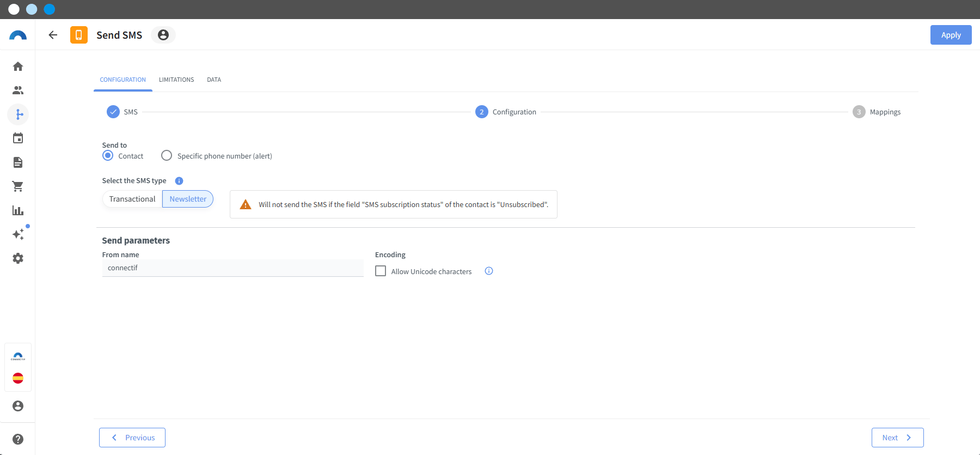Click the From name input field

point(232,268)
